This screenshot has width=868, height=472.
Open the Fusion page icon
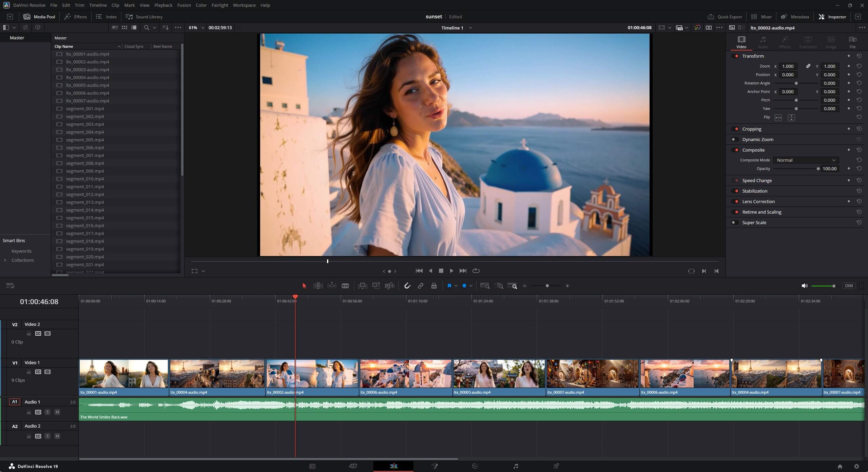[x=435, y=466]
